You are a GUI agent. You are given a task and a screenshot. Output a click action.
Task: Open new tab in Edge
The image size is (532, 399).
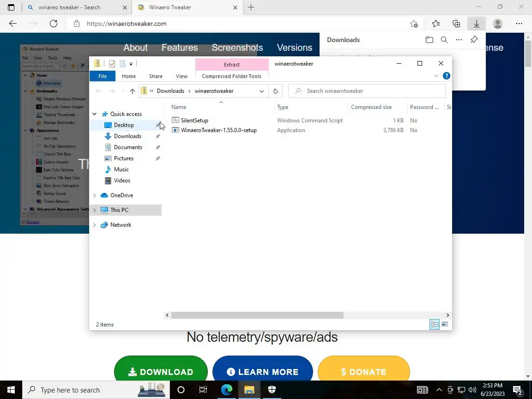pyautogui.click(x=251, y=7)
